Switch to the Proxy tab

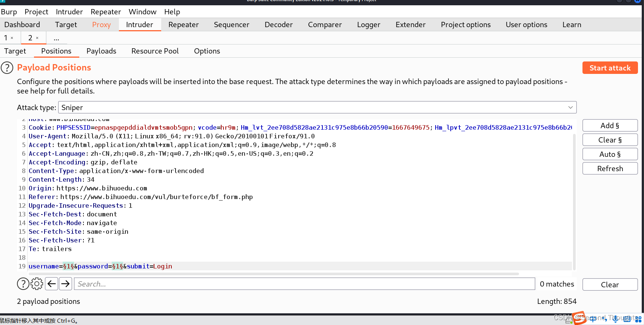tap(101, 25)
